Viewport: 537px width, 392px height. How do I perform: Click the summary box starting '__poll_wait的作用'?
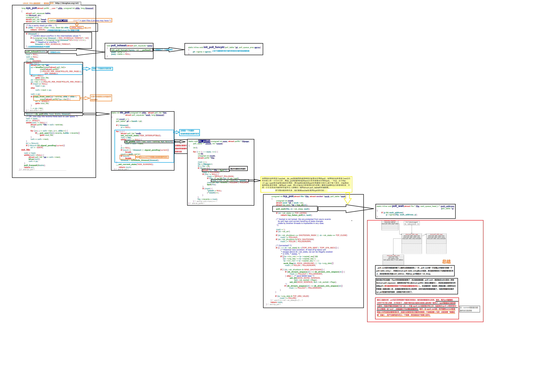click(415, 271)
